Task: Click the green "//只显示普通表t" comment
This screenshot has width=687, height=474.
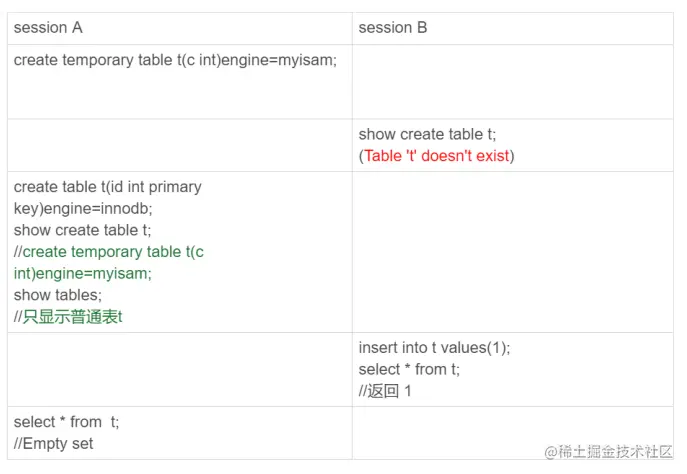Action: [x=68, y=317]
